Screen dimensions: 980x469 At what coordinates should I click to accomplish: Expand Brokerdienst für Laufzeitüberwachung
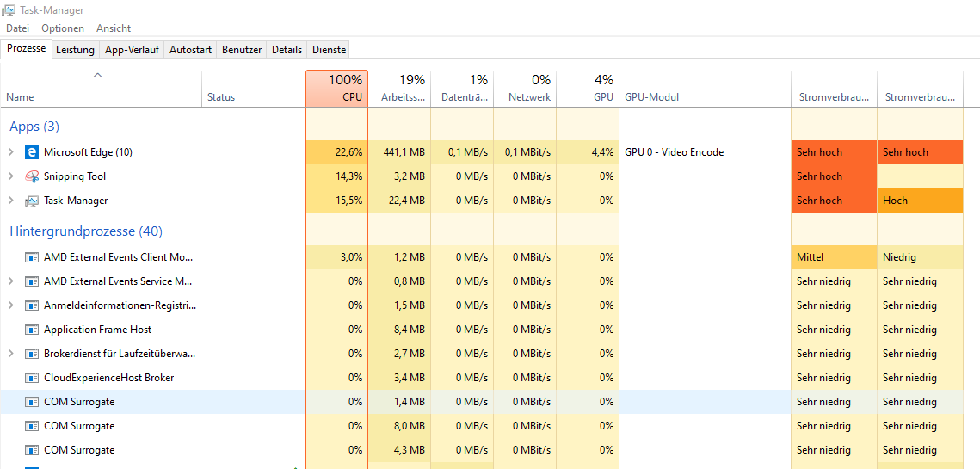[x=10, y=354]
